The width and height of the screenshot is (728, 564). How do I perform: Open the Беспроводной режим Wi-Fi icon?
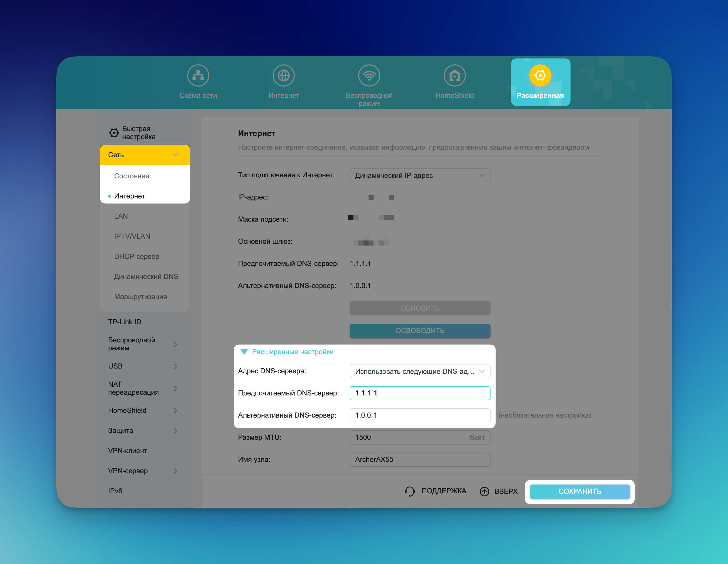tap(369, 75)
